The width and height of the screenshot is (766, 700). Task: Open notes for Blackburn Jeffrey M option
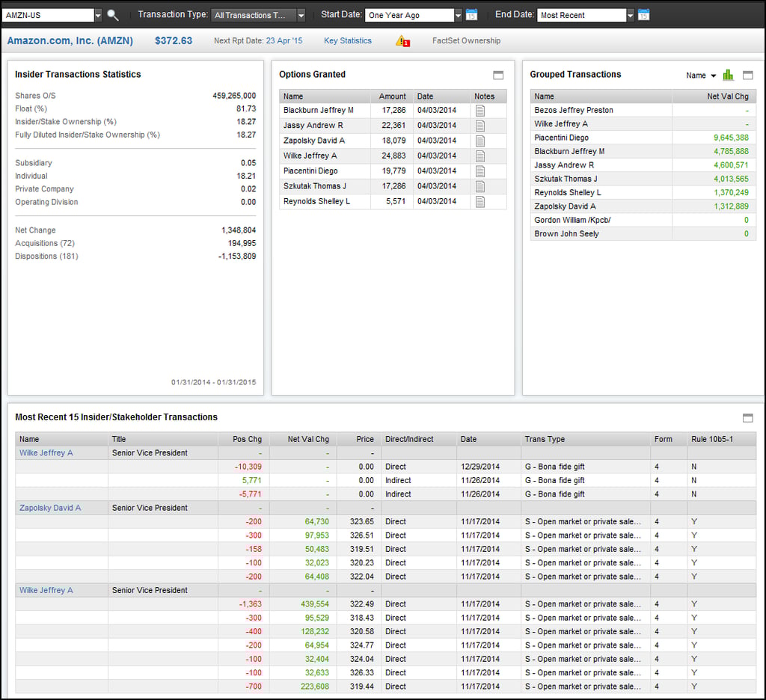(x=480, y=111)
